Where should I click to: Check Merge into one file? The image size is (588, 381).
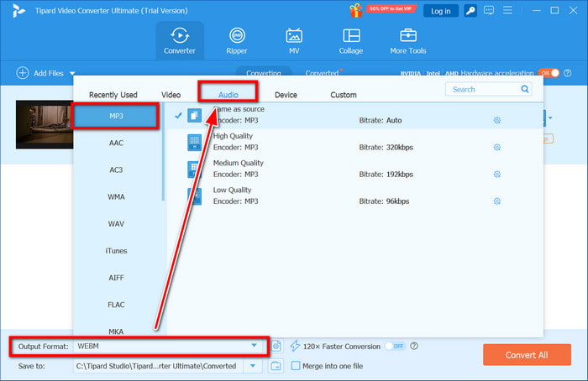coord(296,366)
